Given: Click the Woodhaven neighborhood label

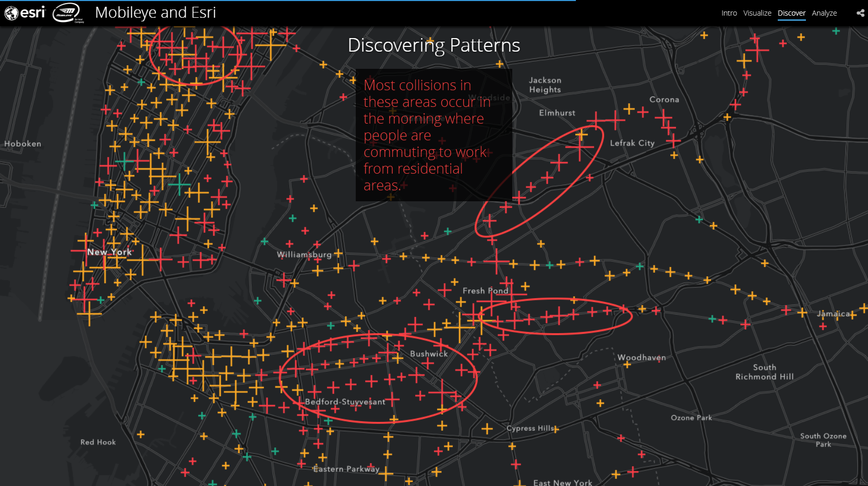Looking at the screenshot, I should click(641, 358).
